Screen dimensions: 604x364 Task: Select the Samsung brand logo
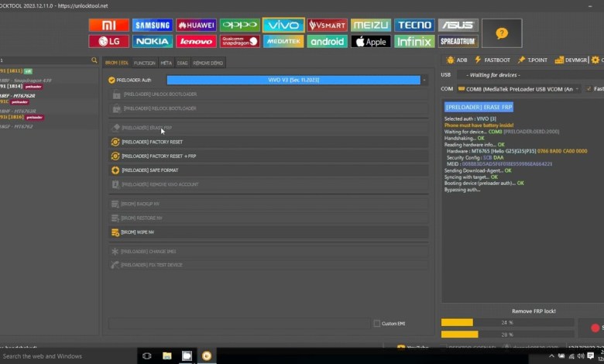pyautogui.click(x=153, y=26)
